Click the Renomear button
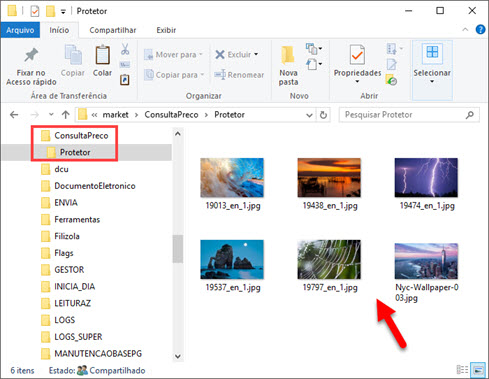 (239, 75)
